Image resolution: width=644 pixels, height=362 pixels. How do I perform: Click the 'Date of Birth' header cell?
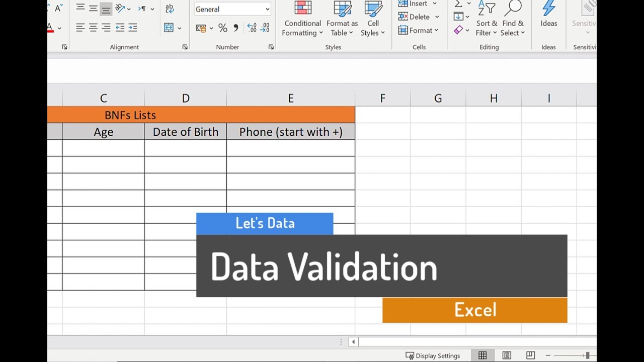coord(186,132)
